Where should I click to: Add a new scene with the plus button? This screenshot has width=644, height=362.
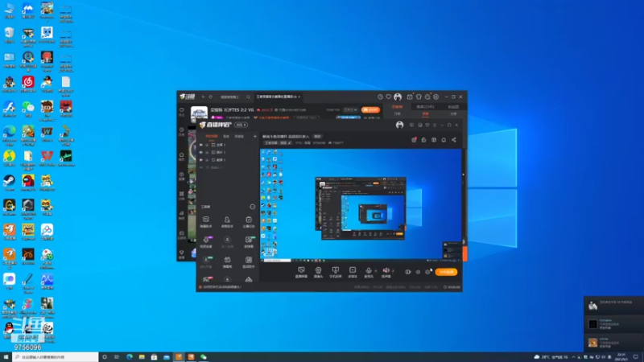point(254,136)
